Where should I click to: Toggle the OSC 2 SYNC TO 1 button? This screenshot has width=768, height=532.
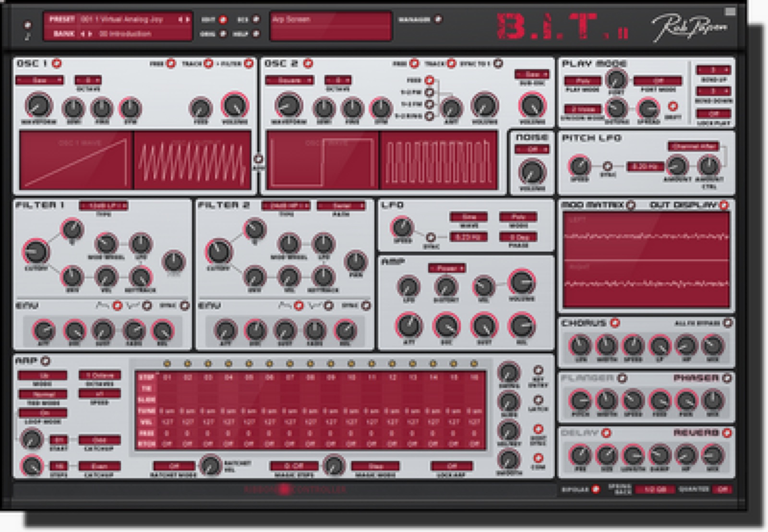(x=498, y=63)
